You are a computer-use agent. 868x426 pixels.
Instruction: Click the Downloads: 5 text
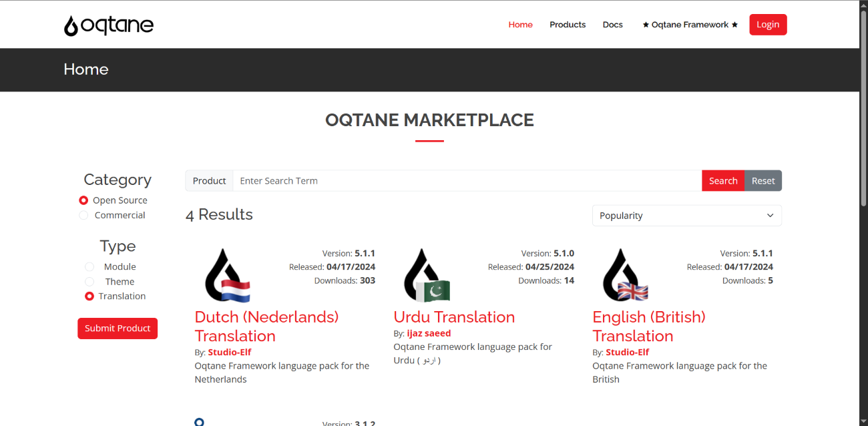(x=748, y=280)
